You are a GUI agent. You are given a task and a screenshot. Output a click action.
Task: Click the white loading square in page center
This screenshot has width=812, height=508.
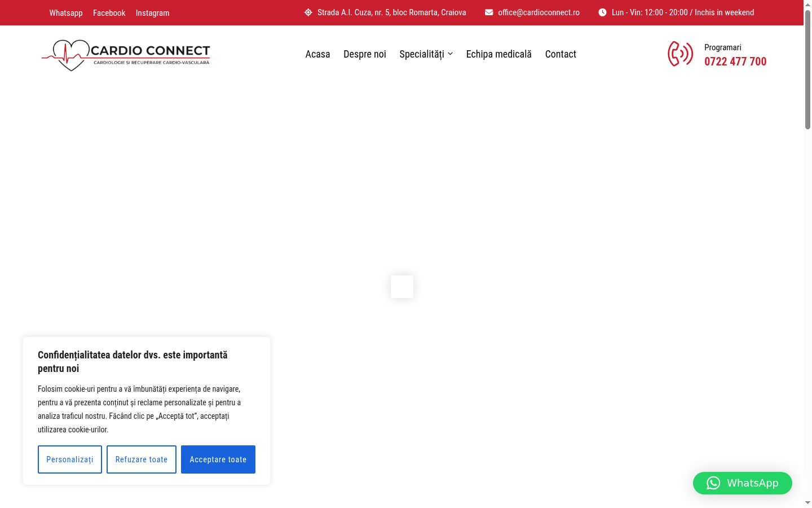[402, 287]
